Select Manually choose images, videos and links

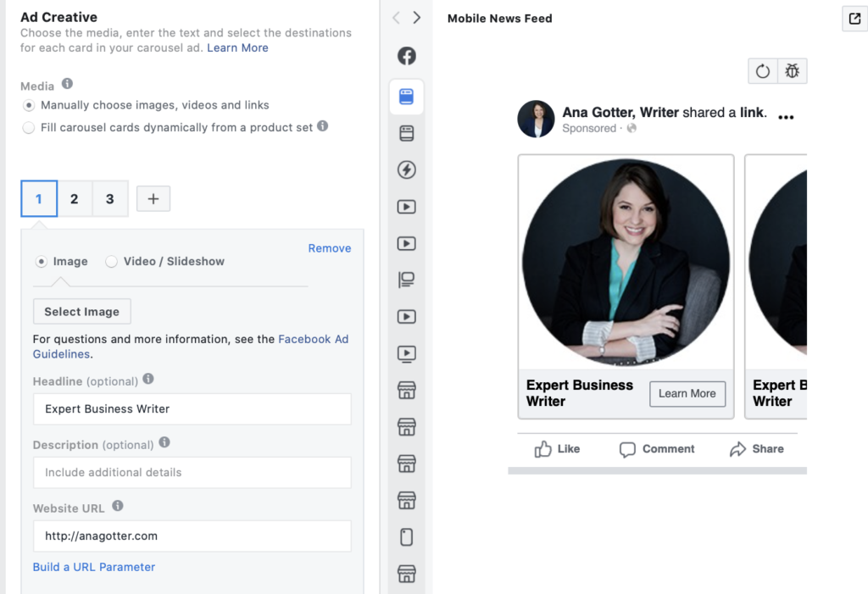30,106
